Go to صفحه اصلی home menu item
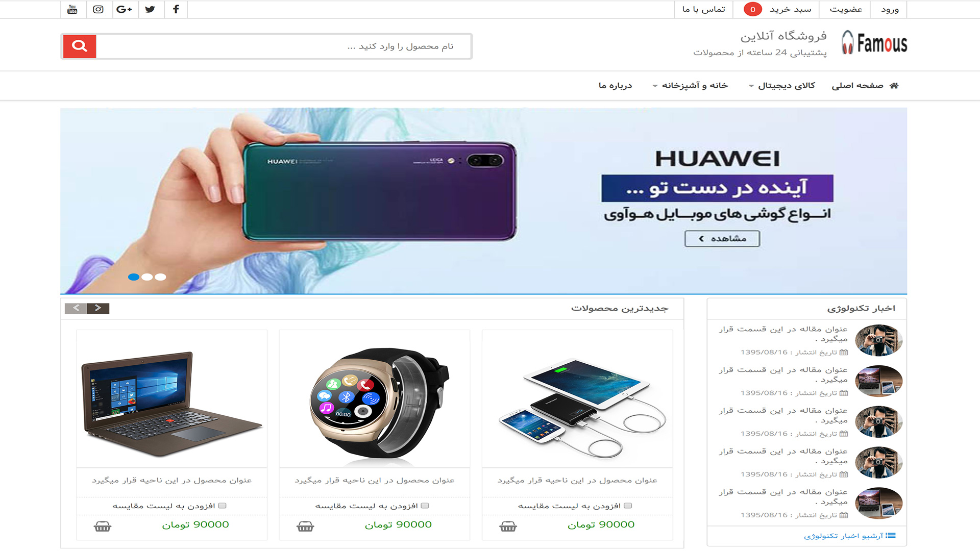980x551 pixels. coord(865,85)
